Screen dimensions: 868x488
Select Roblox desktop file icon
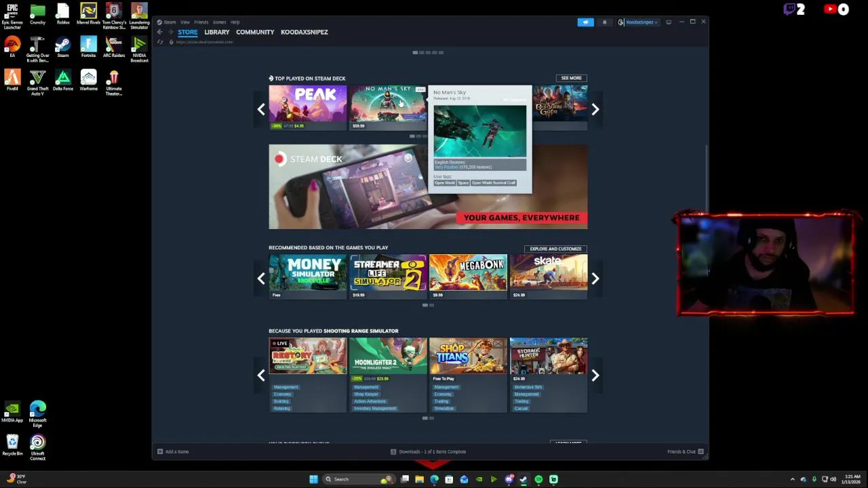click(x=63, y=14)
